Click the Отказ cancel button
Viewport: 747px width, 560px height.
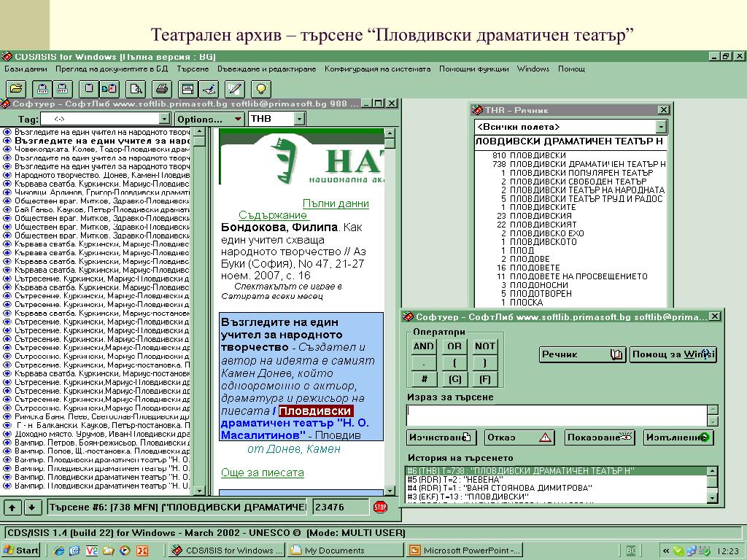pos(519,437)
